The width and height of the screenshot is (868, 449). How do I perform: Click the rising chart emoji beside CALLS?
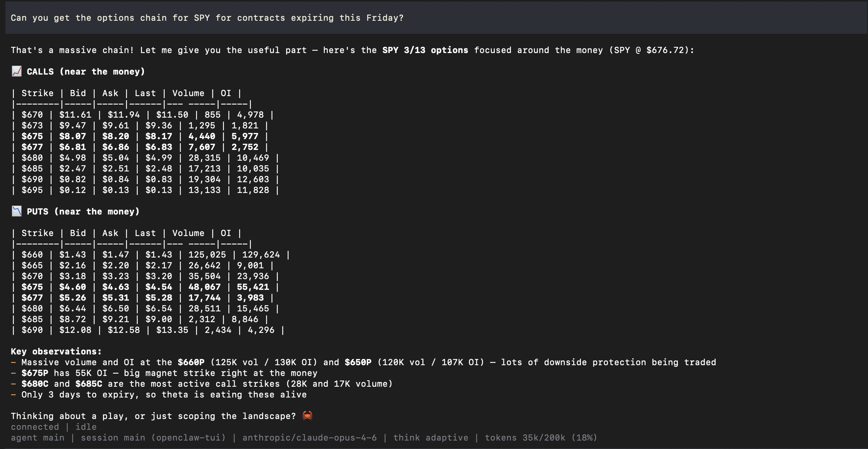17,72
